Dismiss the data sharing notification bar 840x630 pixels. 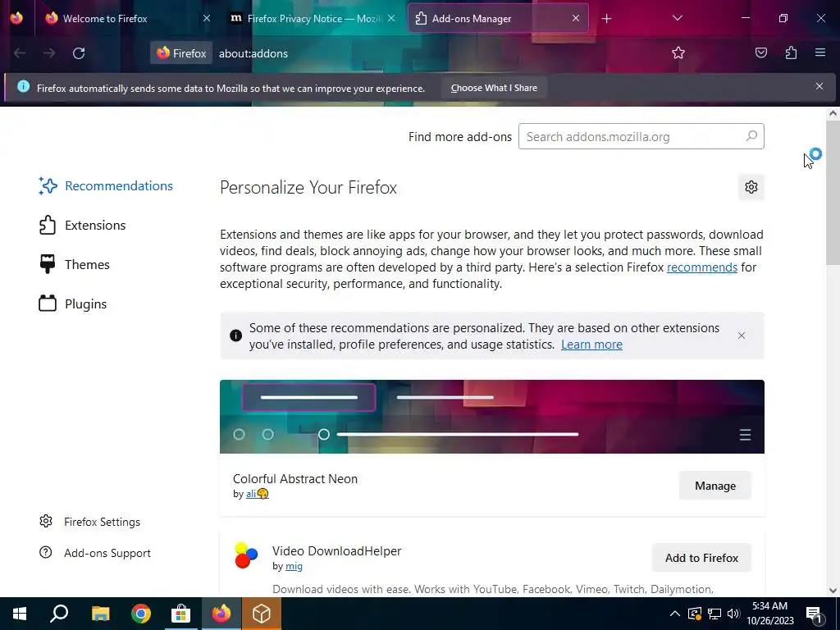pyautogui.click(x=819, y=86)
